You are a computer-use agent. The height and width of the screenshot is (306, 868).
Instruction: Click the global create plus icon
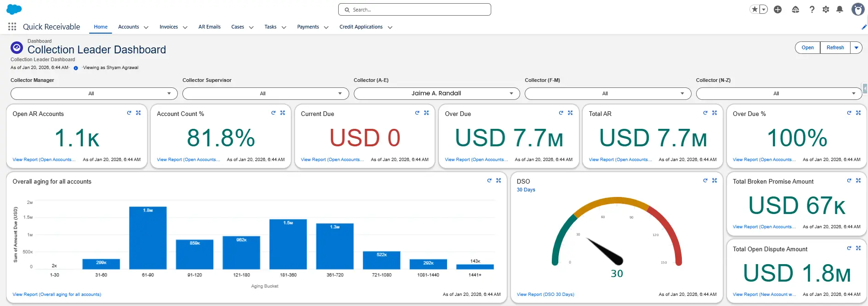777,10
